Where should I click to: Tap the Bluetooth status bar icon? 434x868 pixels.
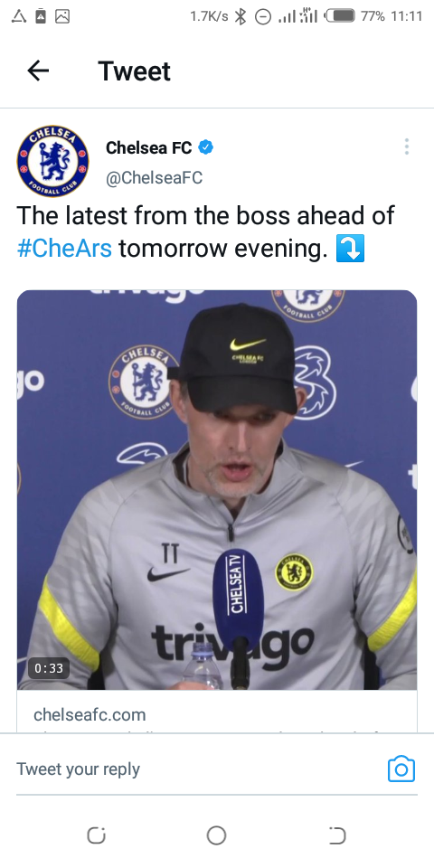(x=241, y=16)
